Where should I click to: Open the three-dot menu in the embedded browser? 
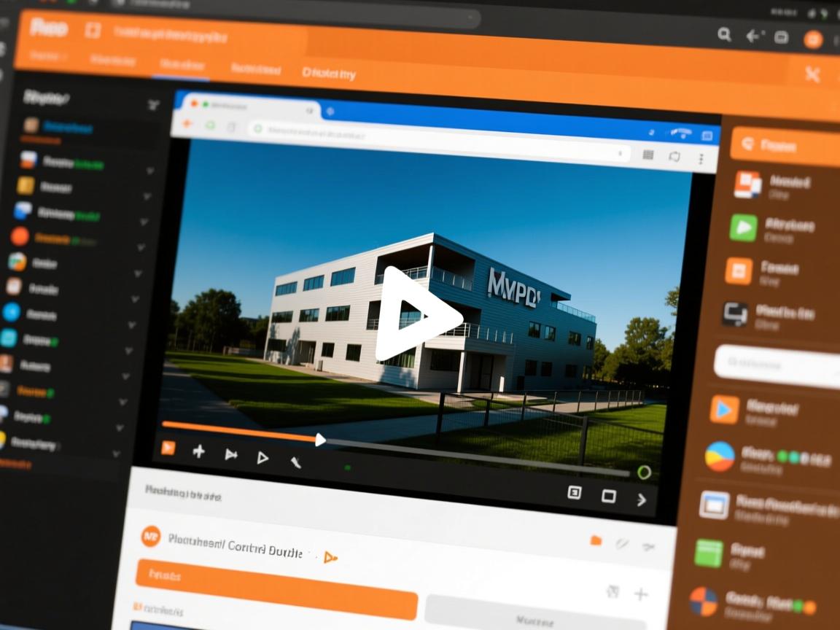[701, 158]
